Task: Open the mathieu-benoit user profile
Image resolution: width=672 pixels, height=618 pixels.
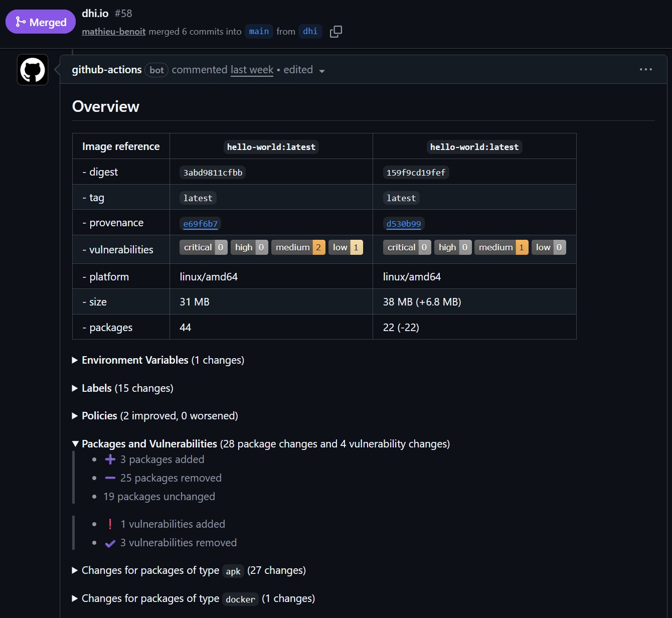Action: coord(114,32)
